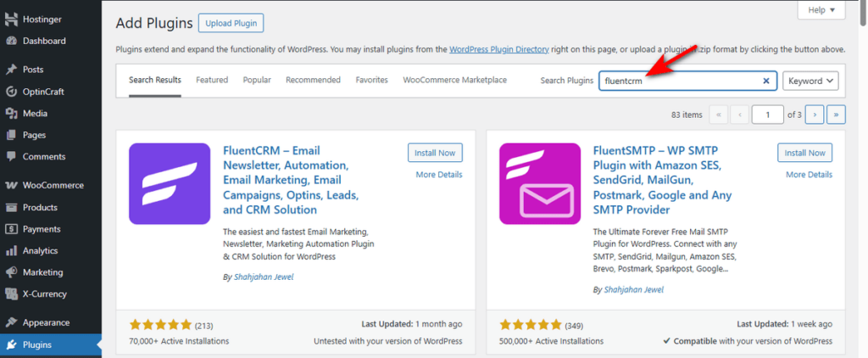This screenshot has height=358, width=868.
Task: Open Analytics menu item in sidebar
Action: [x=51, y=250]
